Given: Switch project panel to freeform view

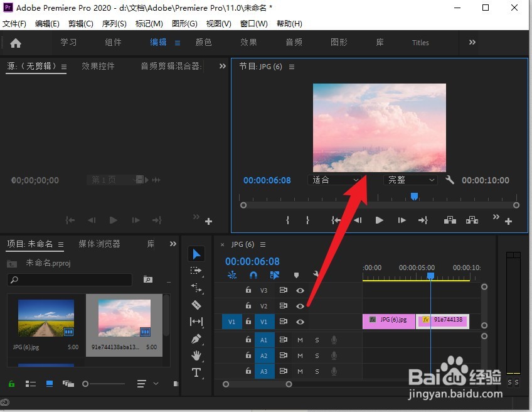Looking at the screenshot, I should pyautogui.click(x=68, y=384).
